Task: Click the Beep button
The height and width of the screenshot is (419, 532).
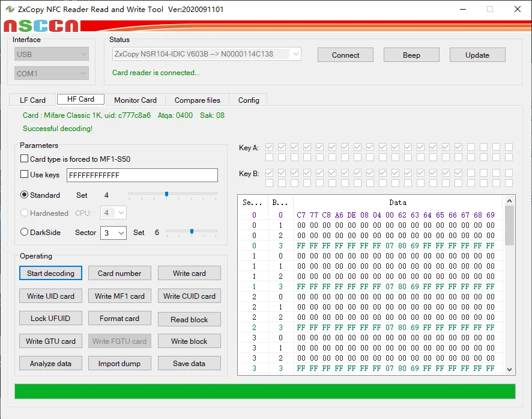Action: [411, 55]
